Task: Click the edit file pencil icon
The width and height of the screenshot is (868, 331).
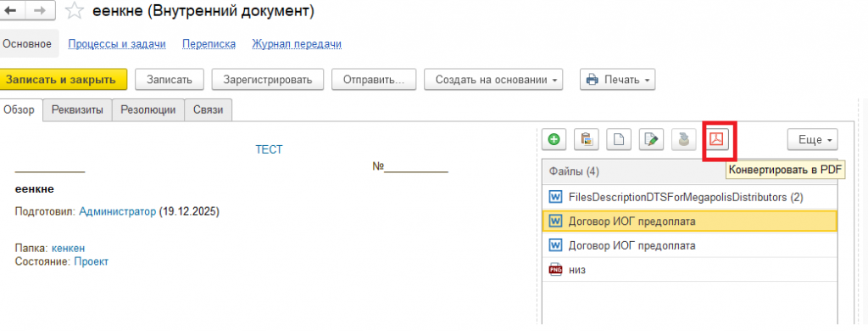Action: click(651, 140)
